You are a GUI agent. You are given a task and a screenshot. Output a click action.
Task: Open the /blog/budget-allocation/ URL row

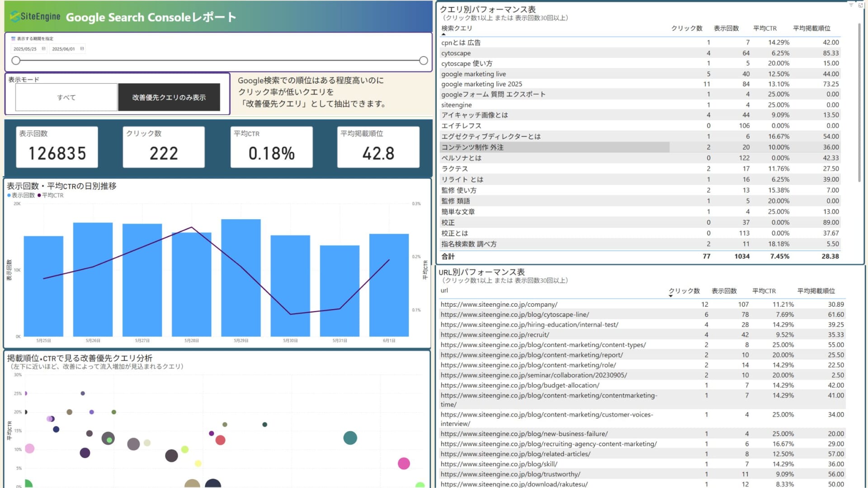pos(642,385)
